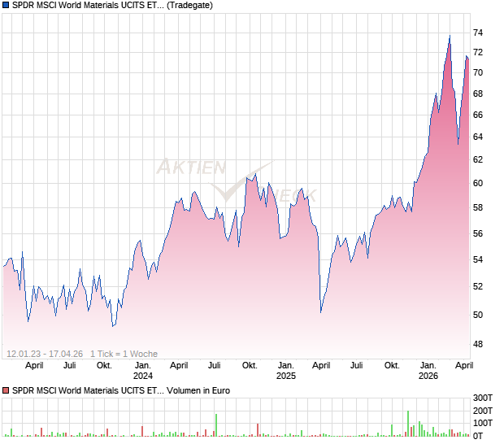Image resolution: width=504 pixels, height=444 pixels.
Task: Click the highest price peak near 74
Action: click(x=450, y=37)
